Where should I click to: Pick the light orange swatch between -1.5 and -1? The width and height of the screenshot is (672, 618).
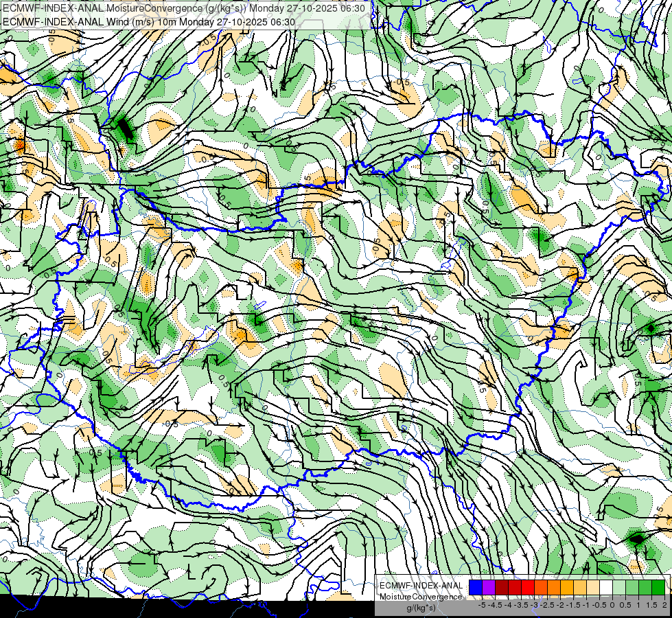pyautogui.click(x=580, y=587)
